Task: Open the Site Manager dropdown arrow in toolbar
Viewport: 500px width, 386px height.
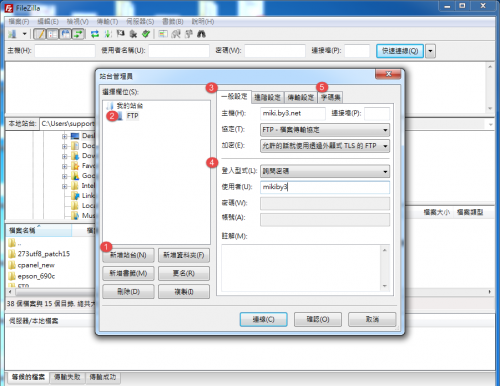Action: pos(24,34)
